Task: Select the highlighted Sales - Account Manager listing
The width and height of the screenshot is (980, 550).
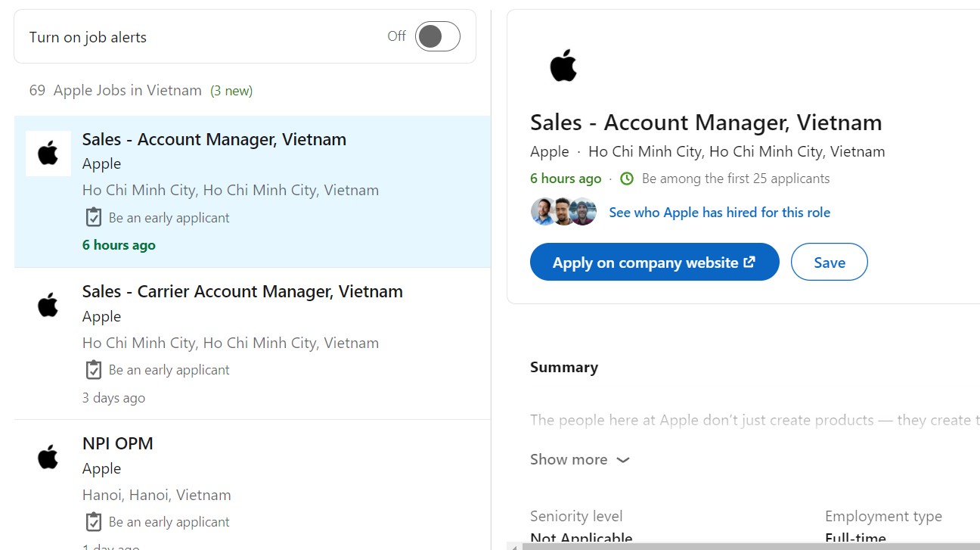Action: (214, 139)
